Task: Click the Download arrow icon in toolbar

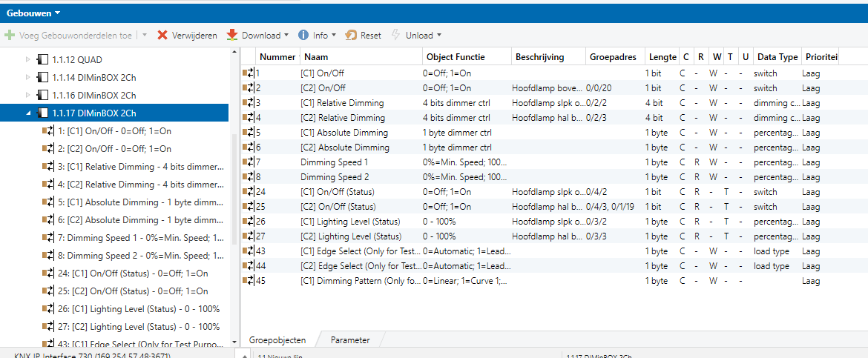Action: (232, 36)
